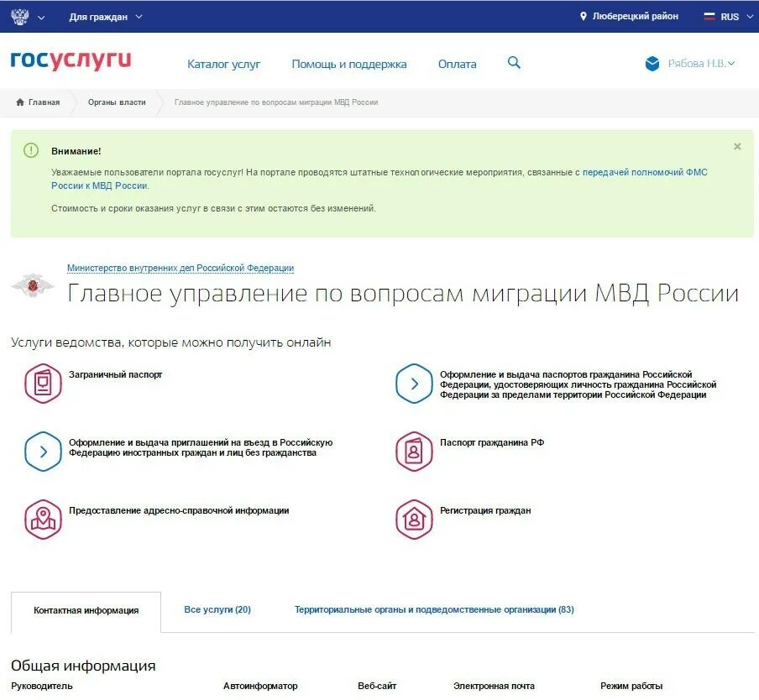
Task: Open 'Министерство внутренних дел Российской Федерации' link
Action: pyautogui.click(x=181, y=268)
